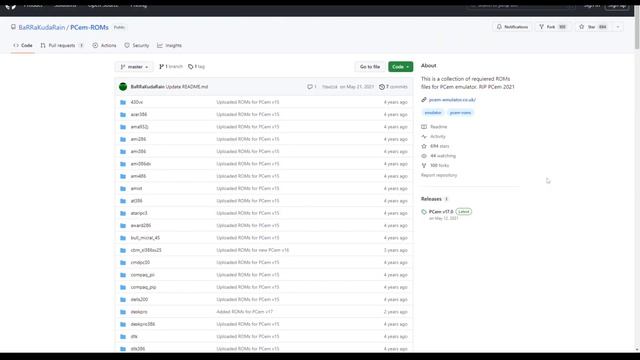Expand the green Code dropdown
The image size is (640, 360).
pos(400,67)
